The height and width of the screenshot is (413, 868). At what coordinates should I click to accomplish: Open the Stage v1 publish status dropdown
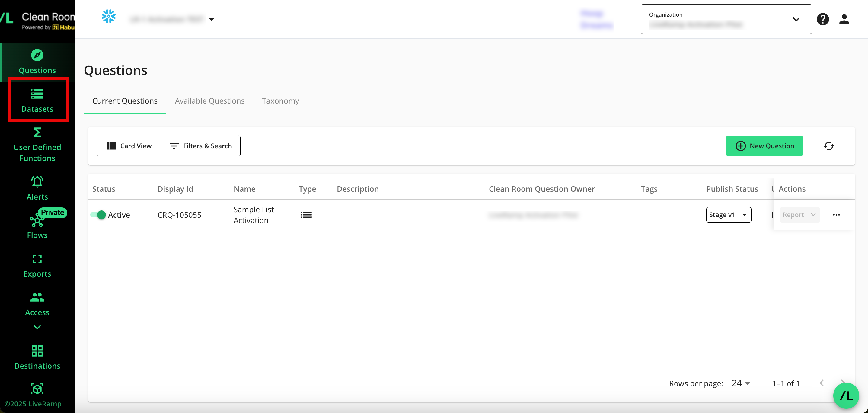pyautogui.click(x=729, y=215)
